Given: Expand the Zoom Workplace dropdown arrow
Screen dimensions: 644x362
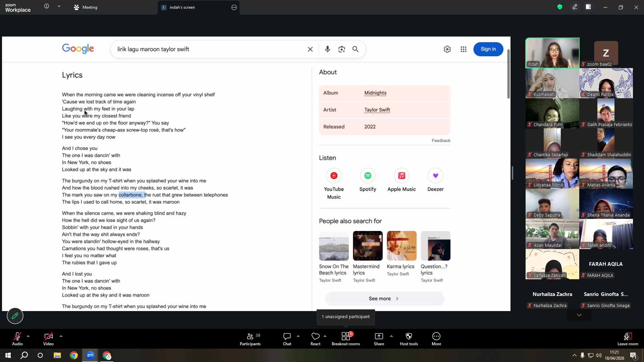Looking at the screenshot, I should (59, 6).
